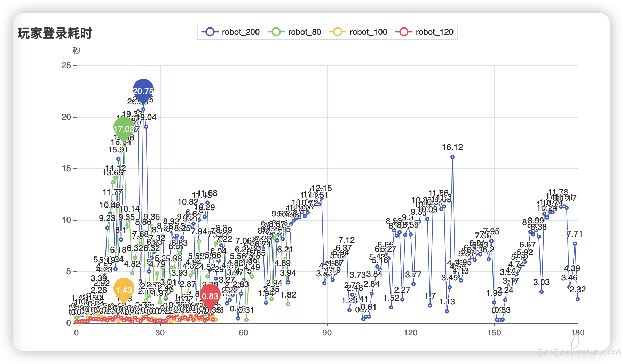Select the 16.12 peak data point
The image size is (623, 364).
452,157
